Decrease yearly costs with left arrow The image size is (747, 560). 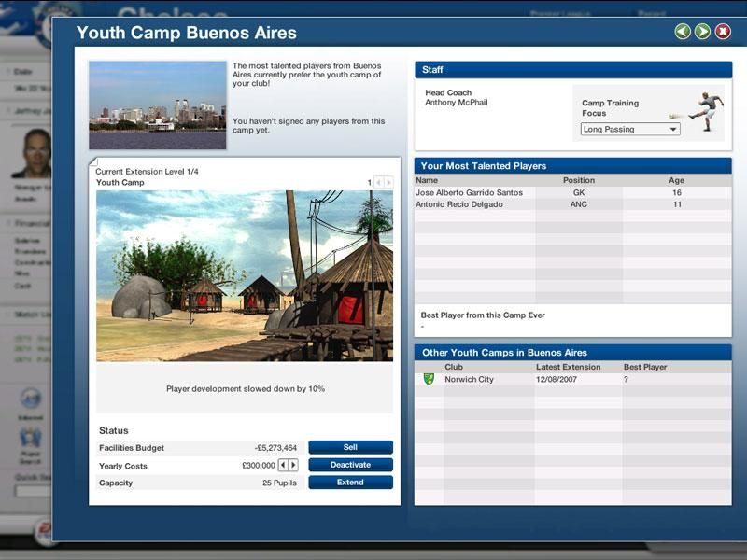(x=283, y=465)
